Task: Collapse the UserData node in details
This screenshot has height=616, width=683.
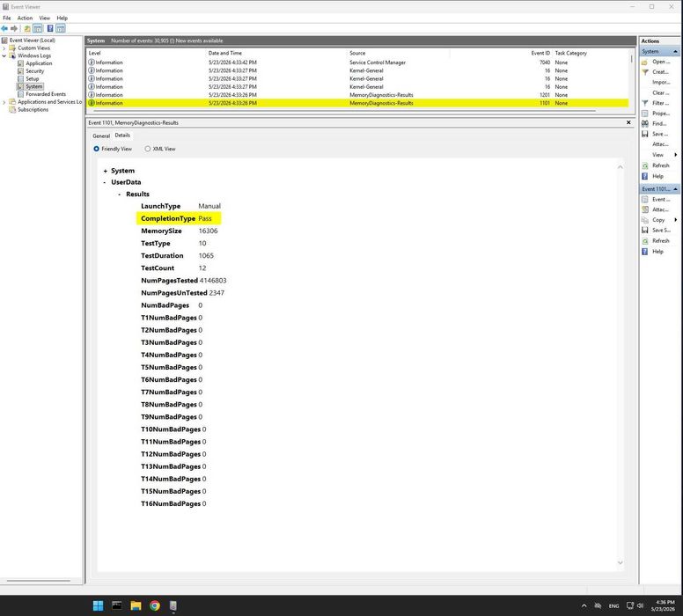Action: coord(105,182)
